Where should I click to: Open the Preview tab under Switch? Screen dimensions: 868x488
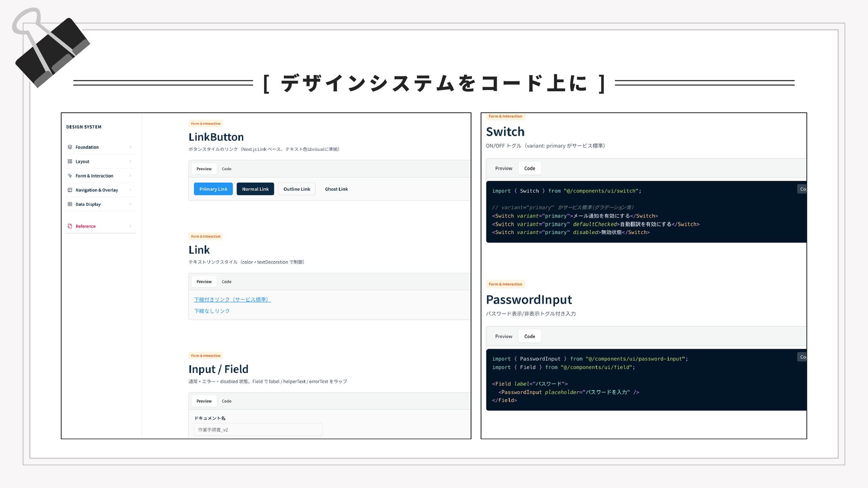click(x=504, y=169)
